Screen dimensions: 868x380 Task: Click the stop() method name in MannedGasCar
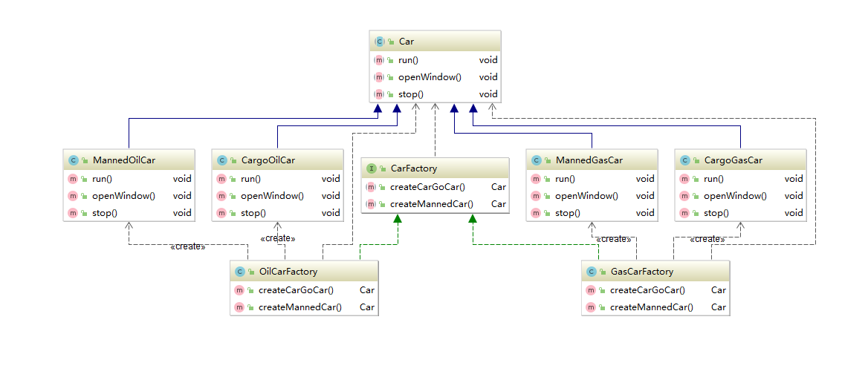point(568,213)
